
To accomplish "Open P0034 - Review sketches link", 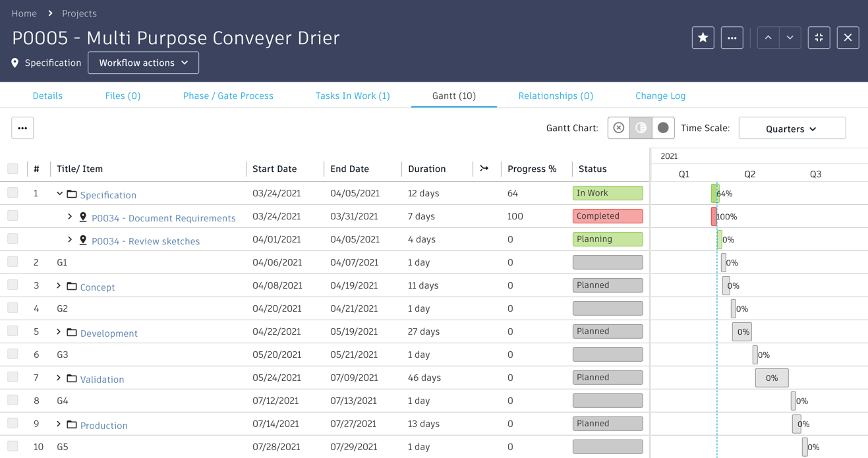I will 146,241.
